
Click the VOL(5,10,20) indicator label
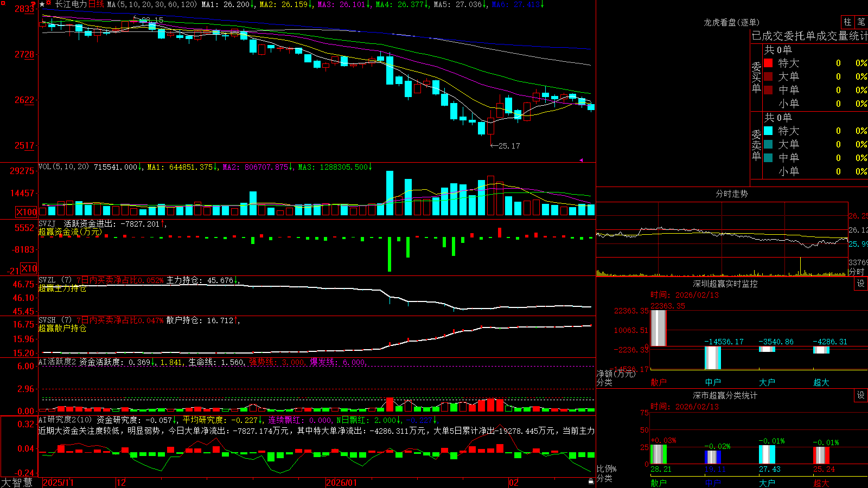63,167
